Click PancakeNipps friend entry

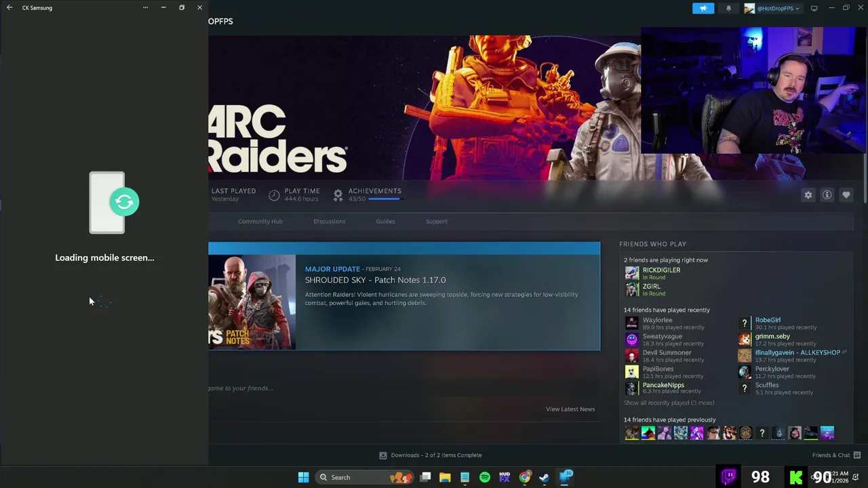665,388
